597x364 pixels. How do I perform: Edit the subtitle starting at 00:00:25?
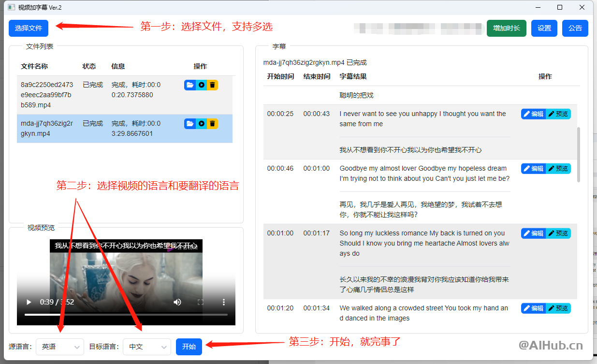click(x=533, y=114)
